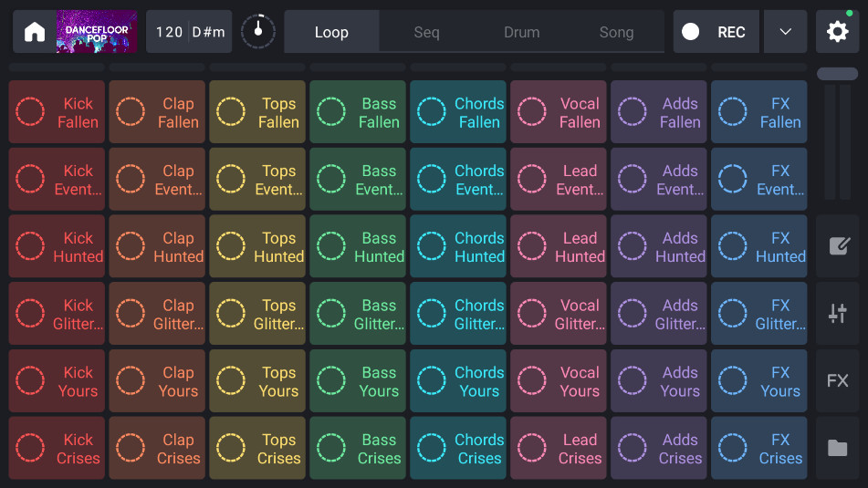Activate the Chords Yours pad
Screen dimensions: 868x488
click(458, 380)
